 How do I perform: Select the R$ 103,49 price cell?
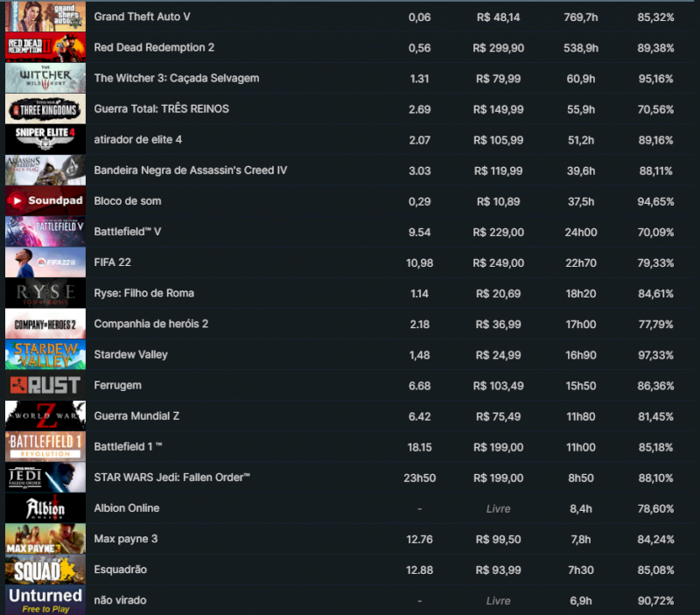click(x=498, y=386)
